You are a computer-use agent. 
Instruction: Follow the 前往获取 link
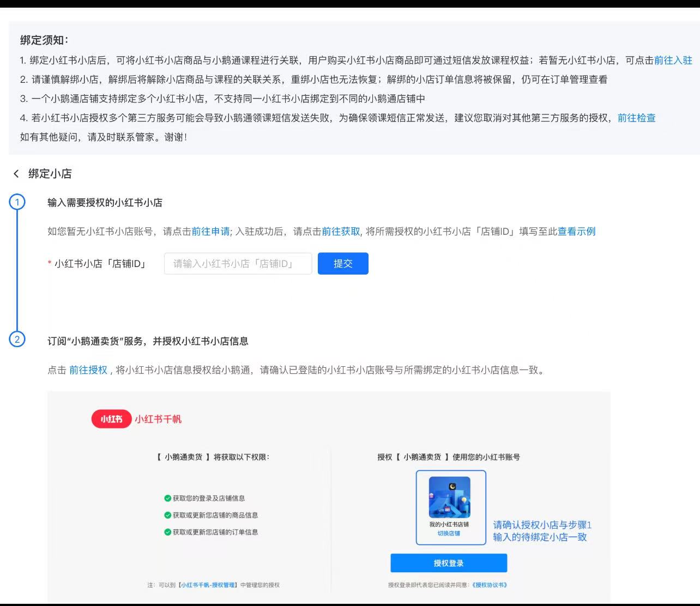[341, 231]
